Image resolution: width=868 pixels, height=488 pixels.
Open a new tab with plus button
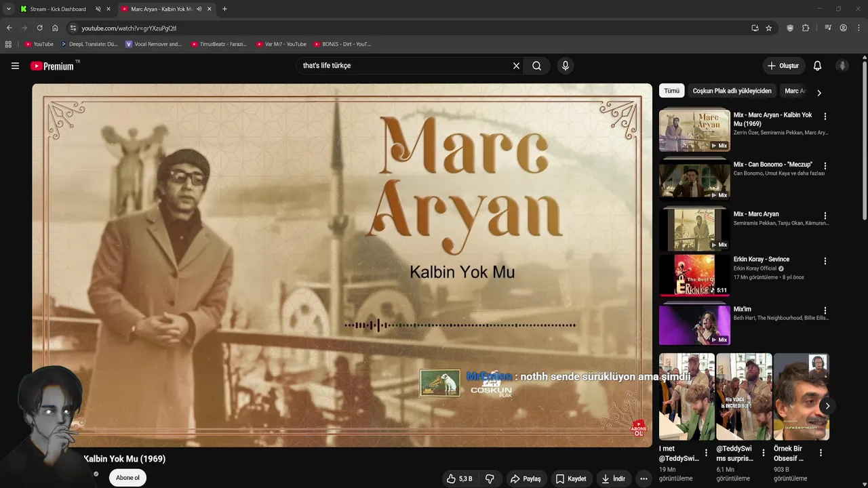224,9
